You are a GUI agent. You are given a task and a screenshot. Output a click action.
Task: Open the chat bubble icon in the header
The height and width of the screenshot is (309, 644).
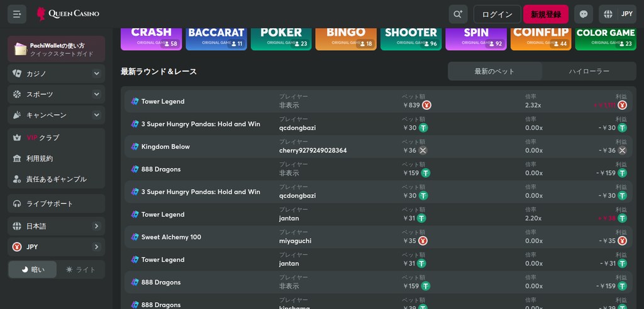[x=583, y=14]
